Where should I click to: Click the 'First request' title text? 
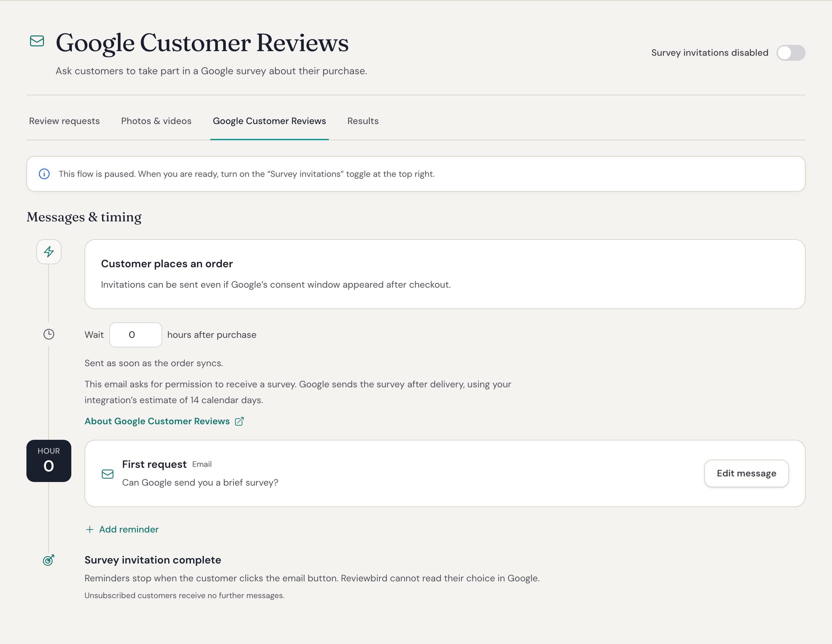154,464
